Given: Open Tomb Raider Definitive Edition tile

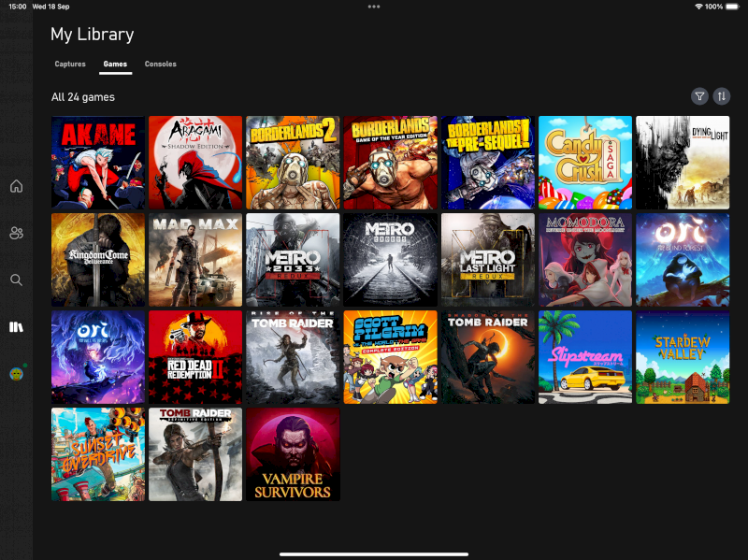Looking at the screenshot, I should [x=195, y=454].
